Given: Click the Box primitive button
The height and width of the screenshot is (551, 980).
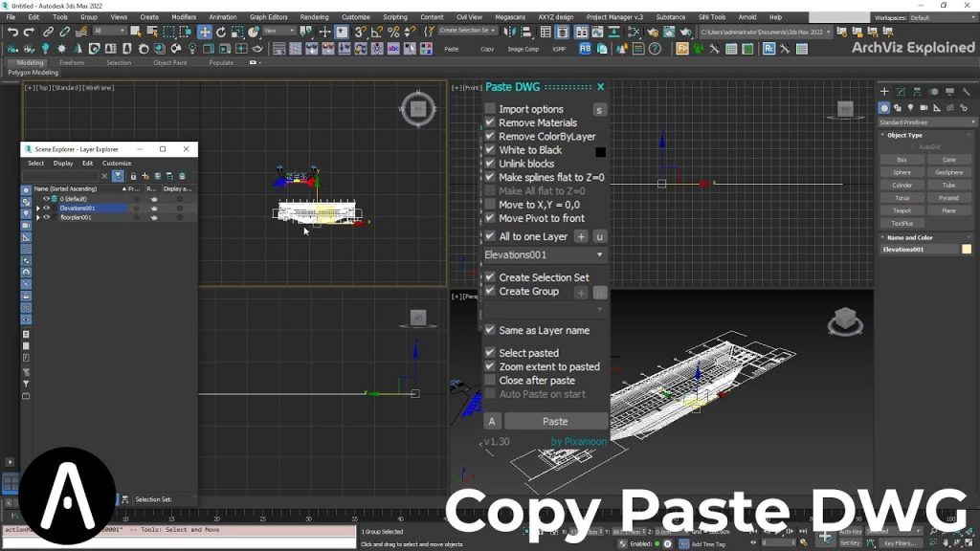Looking at the screenshot, I should pos(902,160).
